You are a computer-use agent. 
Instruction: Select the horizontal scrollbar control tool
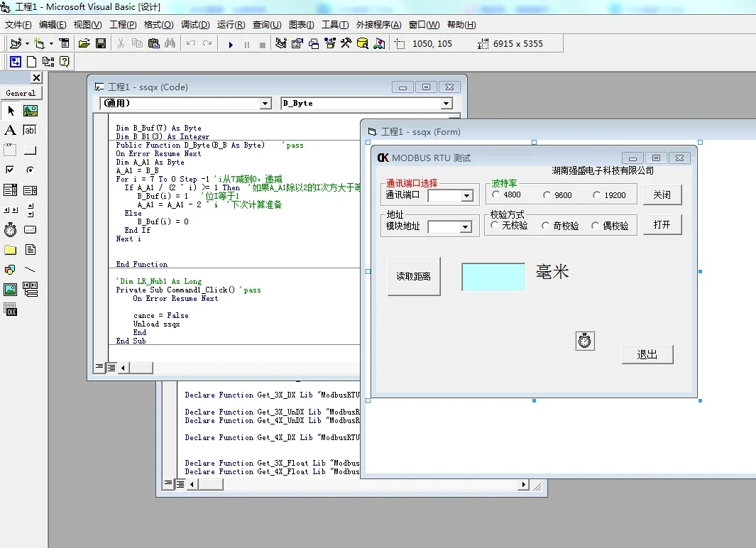coord(11,210)
